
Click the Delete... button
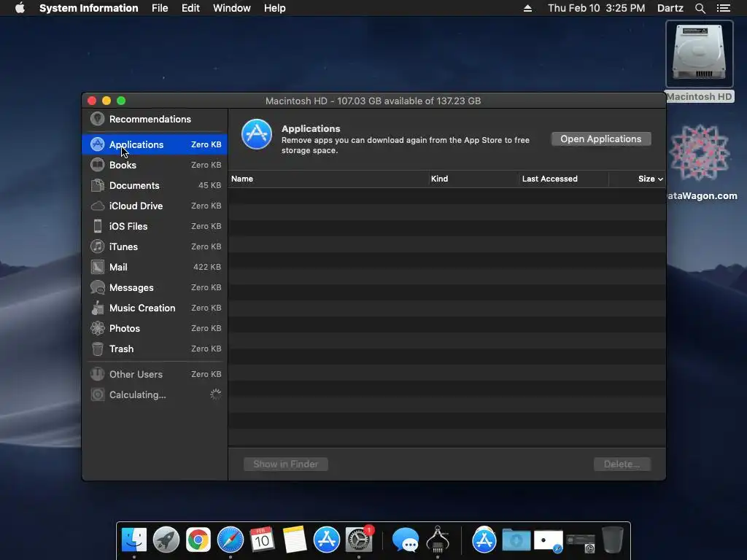click(622, 464)
